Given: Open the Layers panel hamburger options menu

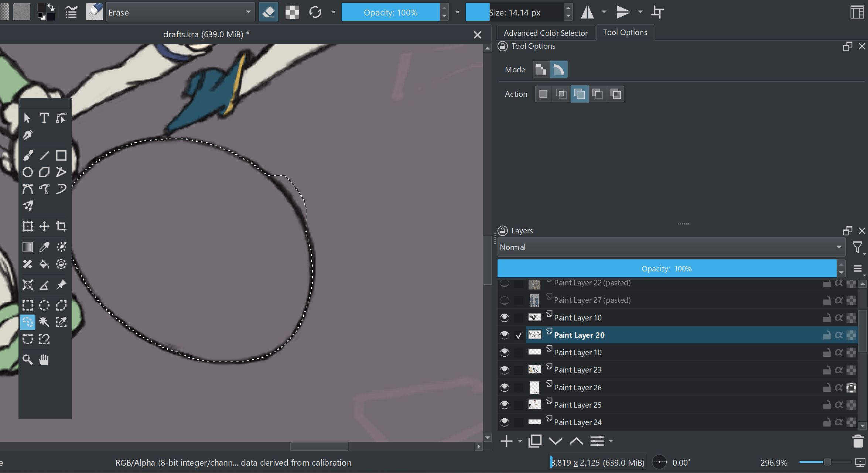Looking at the screenshot, I should pyautogui.click(x=858, y=268).
